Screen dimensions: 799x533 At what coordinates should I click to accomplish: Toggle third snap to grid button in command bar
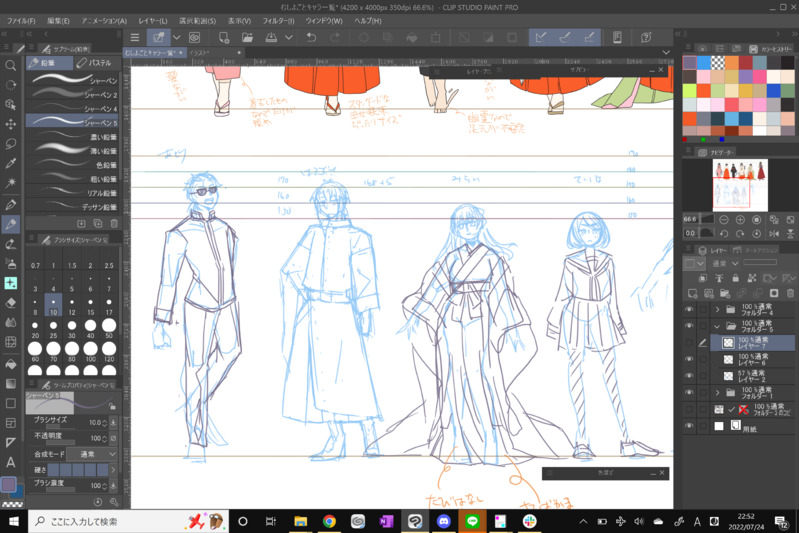click(x=589, y=37)
